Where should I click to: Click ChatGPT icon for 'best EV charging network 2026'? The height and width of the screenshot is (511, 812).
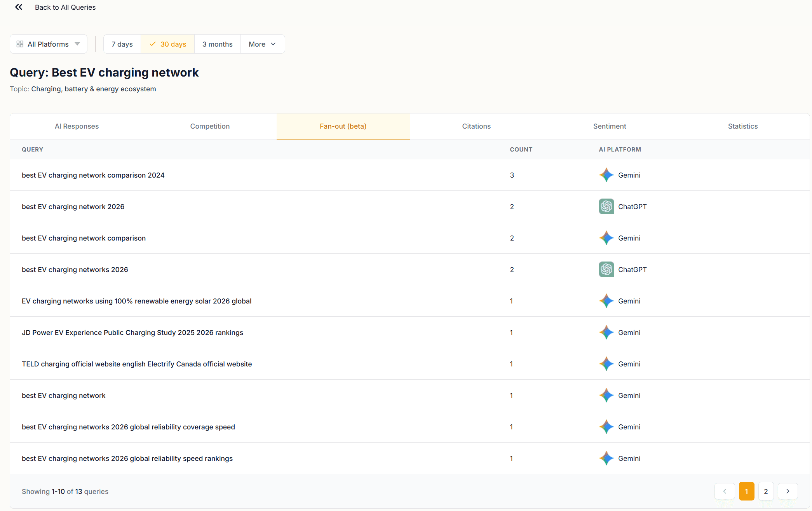coord(606,206)
